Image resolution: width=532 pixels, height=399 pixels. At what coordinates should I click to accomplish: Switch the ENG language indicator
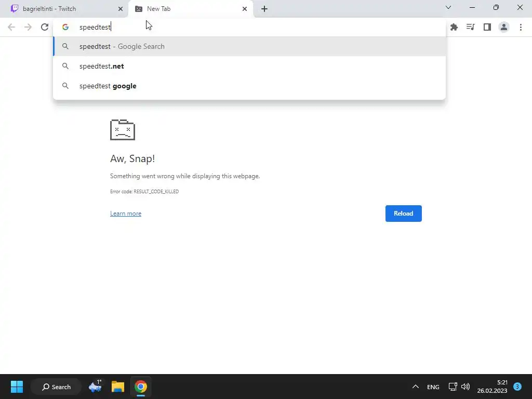click(x=433, y=387)
